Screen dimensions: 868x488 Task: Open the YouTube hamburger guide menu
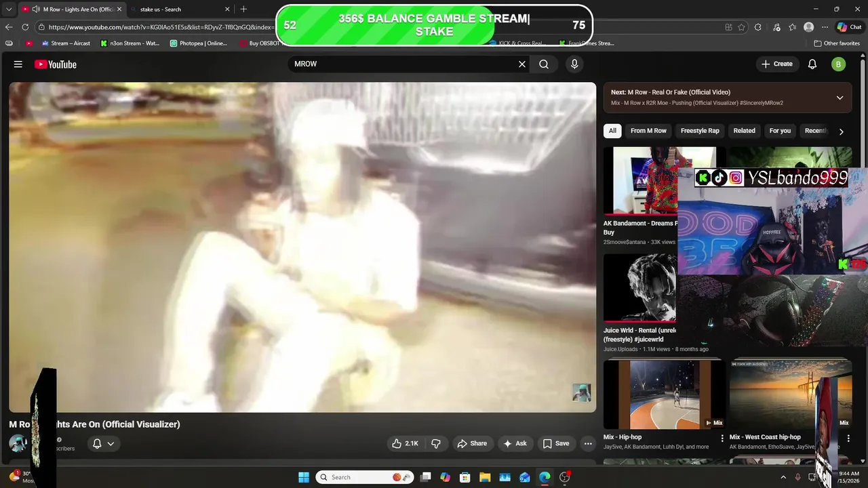click(x=18, y=64)
